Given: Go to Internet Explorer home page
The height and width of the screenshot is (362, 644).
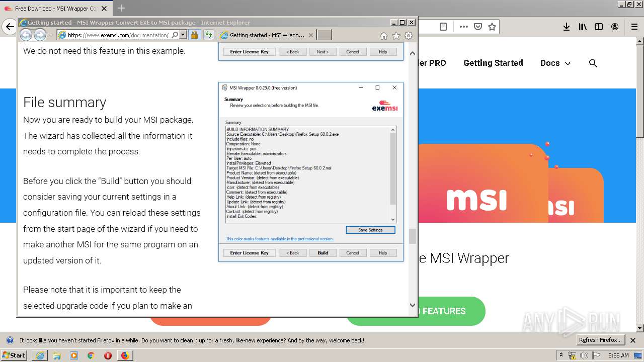Looking at the screenshot, I should coord(384,36).
